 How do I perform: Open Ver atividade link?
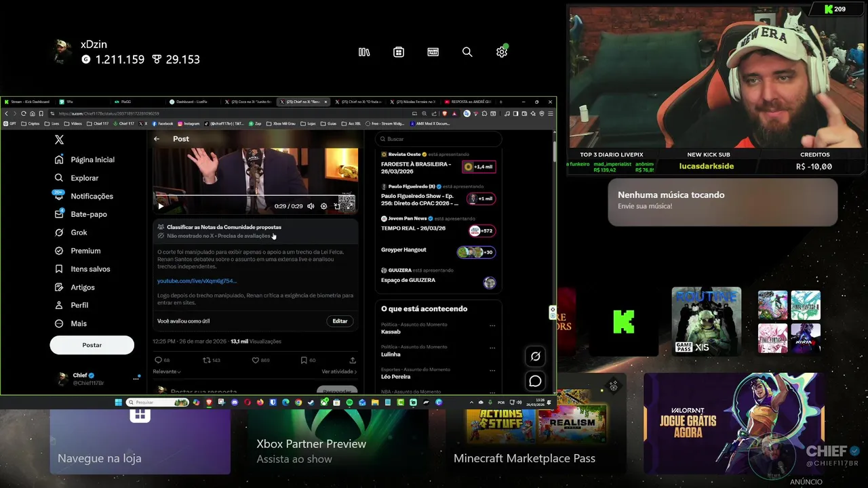click(339, 371)
